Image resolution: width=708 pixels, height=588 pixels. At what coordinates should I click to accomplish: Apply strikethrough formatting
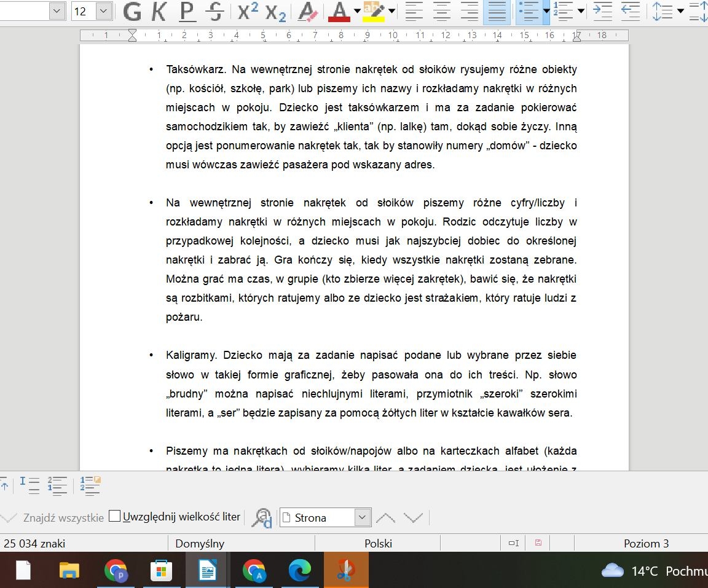tap(214, 11)
